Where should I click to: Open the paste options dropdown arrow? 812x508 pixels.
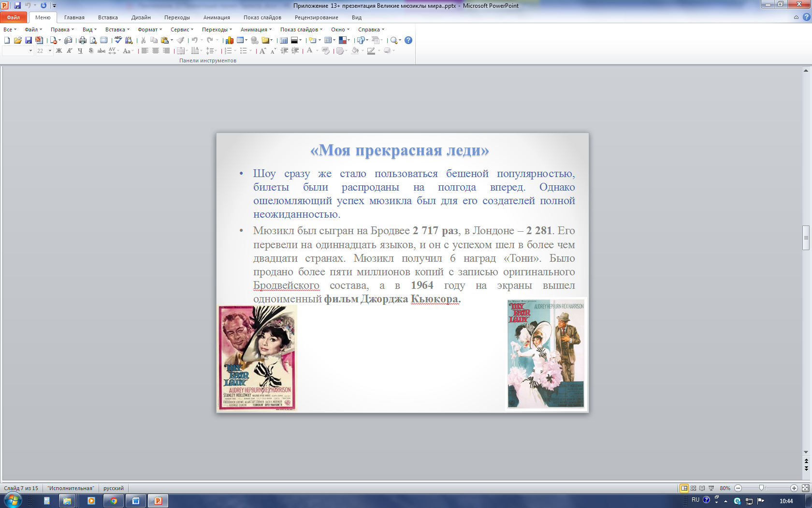coord(172,40)
